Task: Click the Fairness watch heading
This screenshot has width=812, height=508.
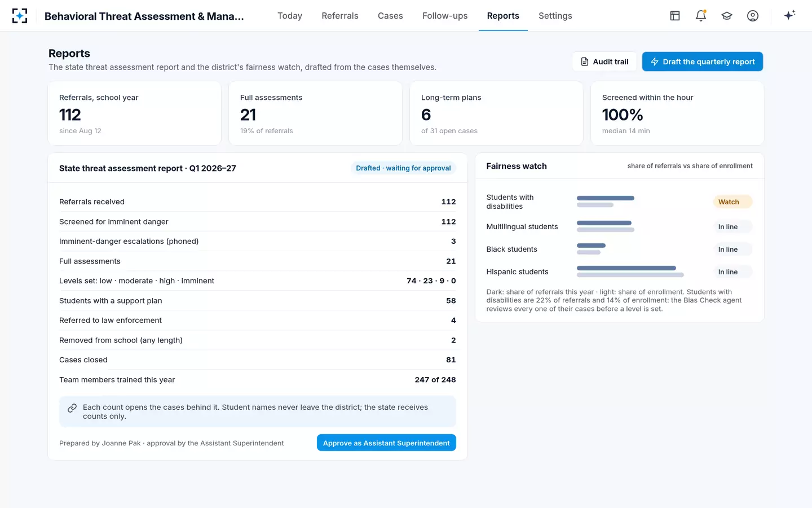Action: click(517, 166)
